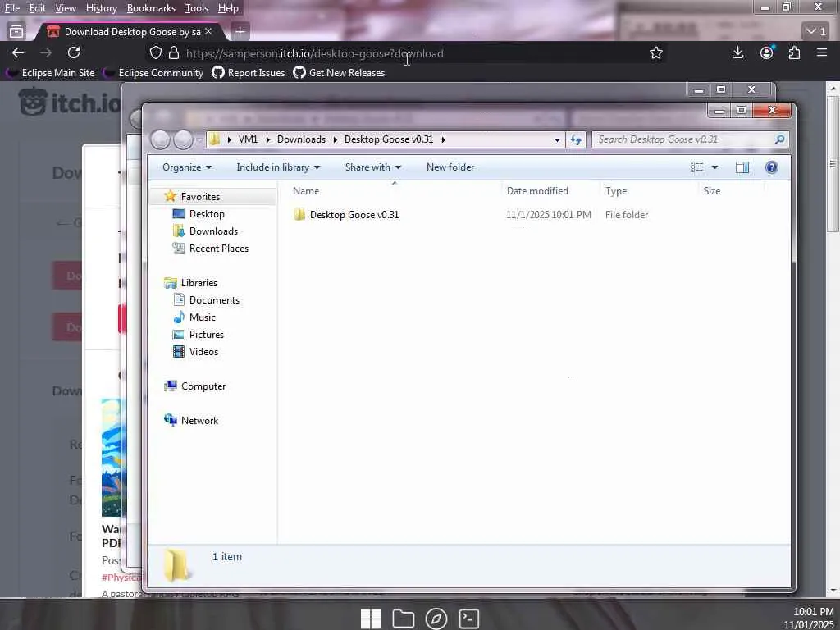840x630 pixels.
Task: Open the File menu in Firefox
Action: pyautogui.click(x=11, y=8)
